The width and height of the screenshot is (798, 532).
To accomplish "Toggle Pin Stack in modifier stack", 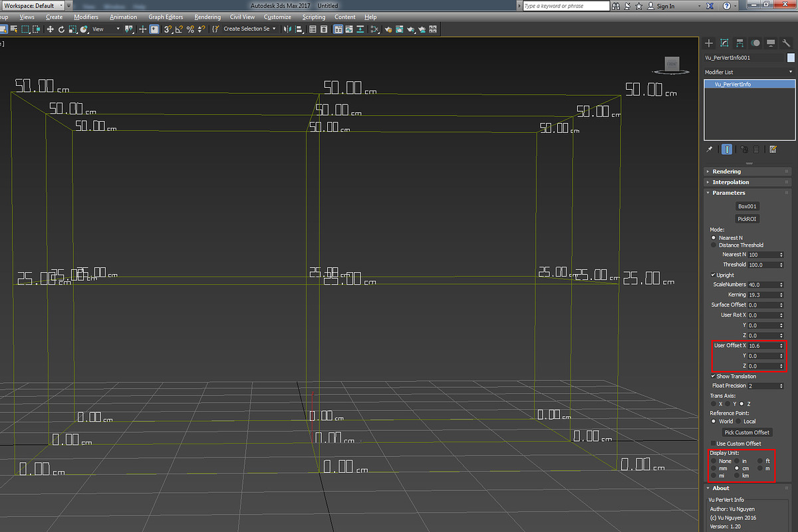I will 710,150.
